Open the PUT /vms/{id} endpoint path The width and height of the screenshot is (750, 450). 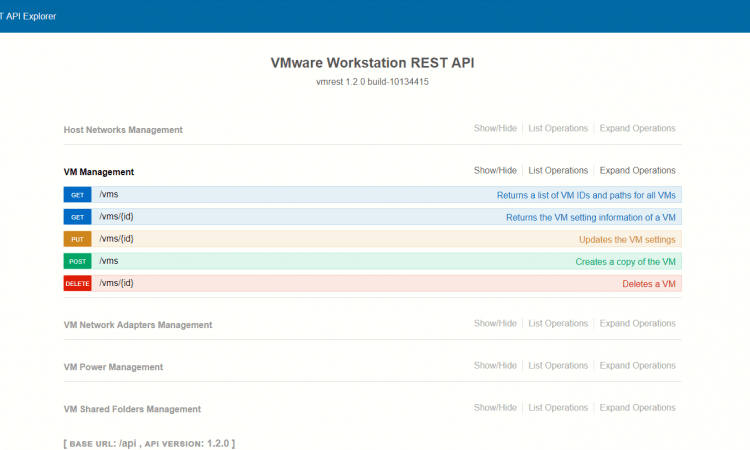[116, 239]
